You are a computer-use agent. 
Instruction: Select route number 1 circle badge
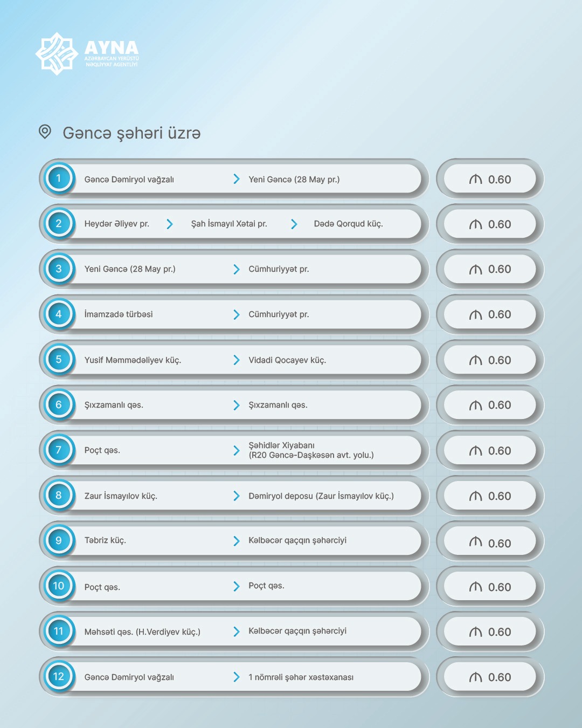tap(59, 178)
